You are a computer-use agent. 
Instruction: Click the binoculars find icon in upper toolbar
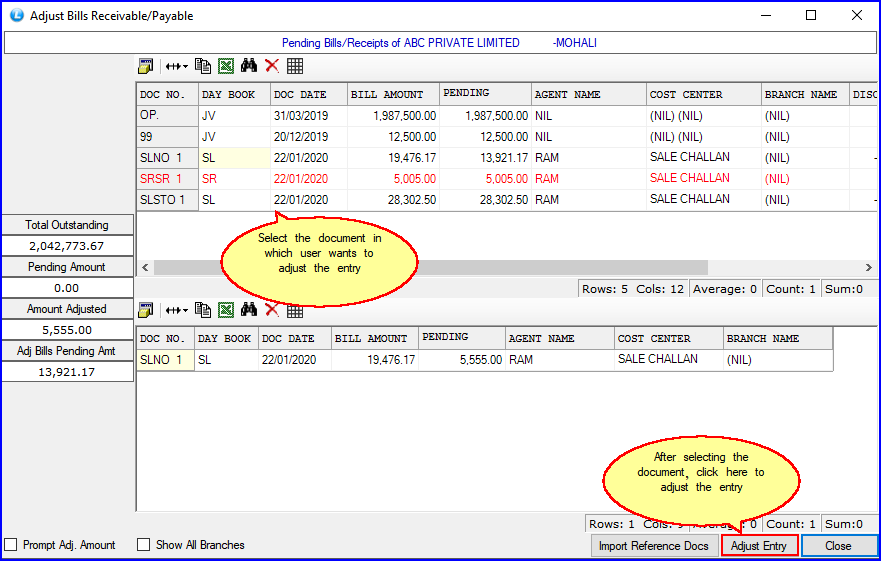[248, 66]
